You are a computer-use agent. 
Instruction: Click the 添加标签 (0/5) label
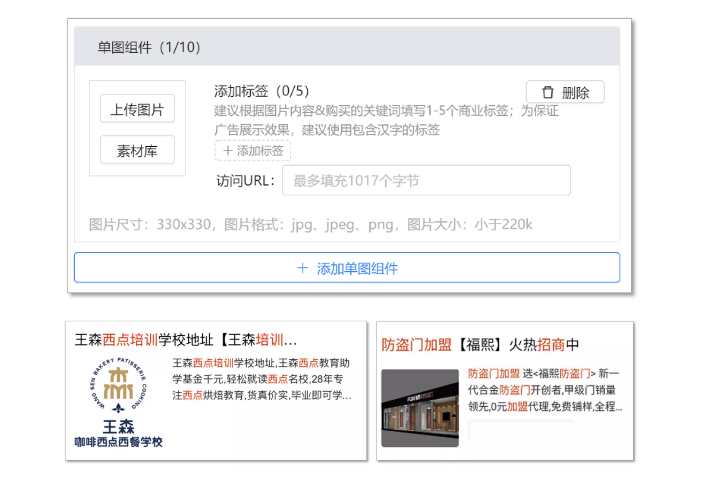pos(261,91)
